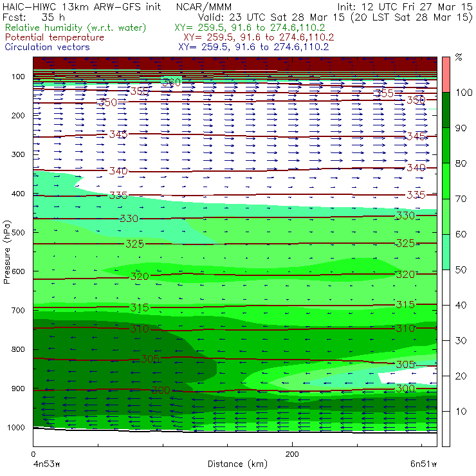
Task: Select the 'Init: 12 UTC Fri 27 Mar 15' text
Action: point(405,7)
